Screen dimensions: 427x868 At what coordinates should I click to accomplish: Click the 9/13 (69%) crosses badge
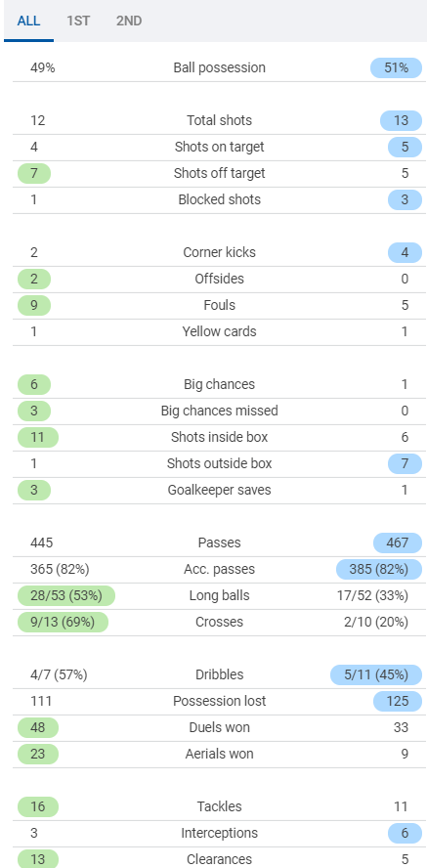63,622
